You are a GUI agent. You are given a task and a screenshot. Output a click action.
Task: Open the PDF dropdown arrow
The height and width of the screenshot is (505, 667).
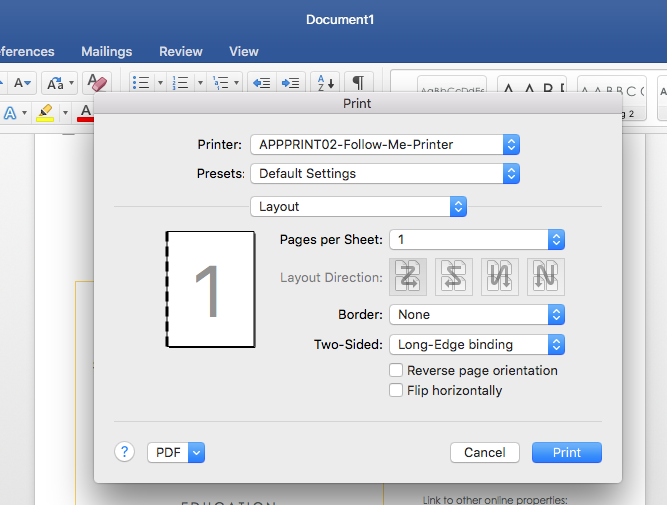(197, 452)
